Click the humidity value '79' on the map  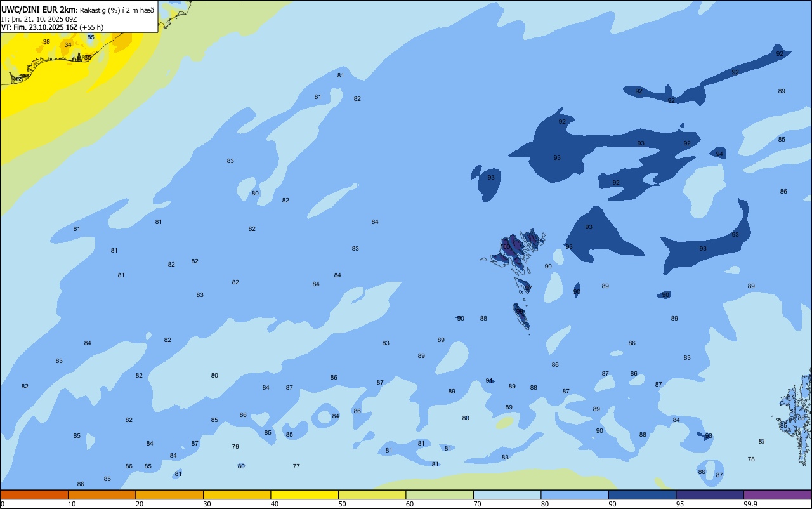235,447
